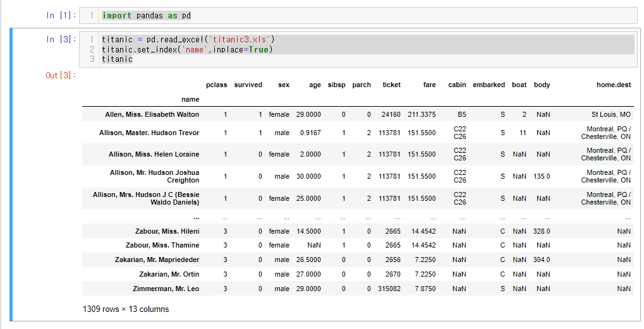Click the pclass column header
Image resolution: width=644 pixels, height=329 pixels.
[x=216, y=85]
